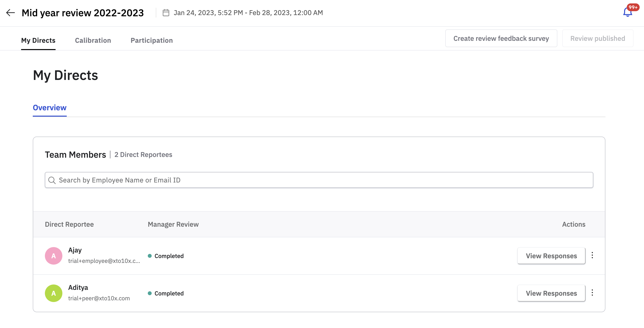
Task: Open the notifications bell
Action: click(627, 13)
